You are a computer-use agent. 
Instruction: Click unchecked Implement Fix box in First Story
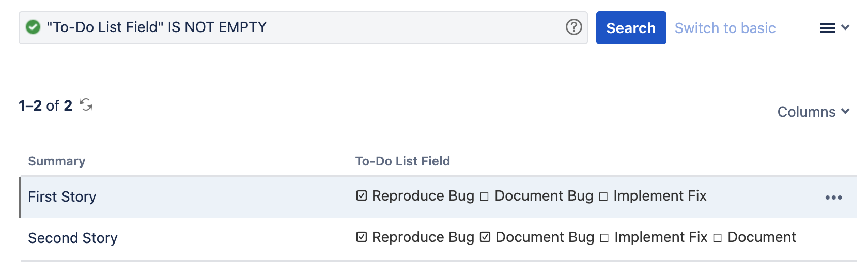click(603, 196)
